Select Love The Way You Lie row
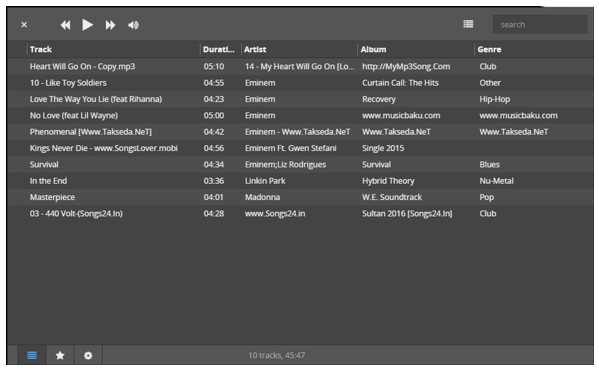The height and width of the screenshot is (370, 599). (300, 99)
